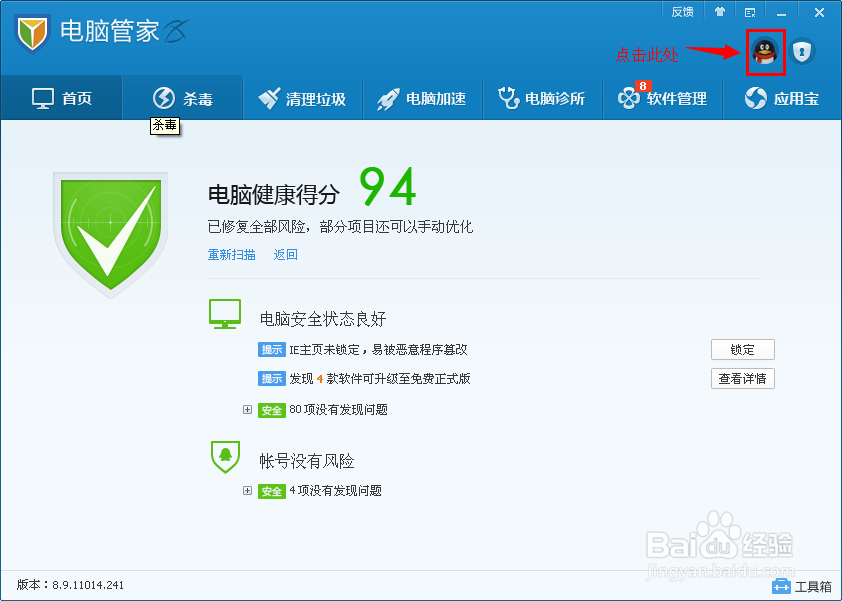This screenshot has height=601, width=842.
Task: Click the health score number 94
Action: pyautogui.click(x=388, y=186)
